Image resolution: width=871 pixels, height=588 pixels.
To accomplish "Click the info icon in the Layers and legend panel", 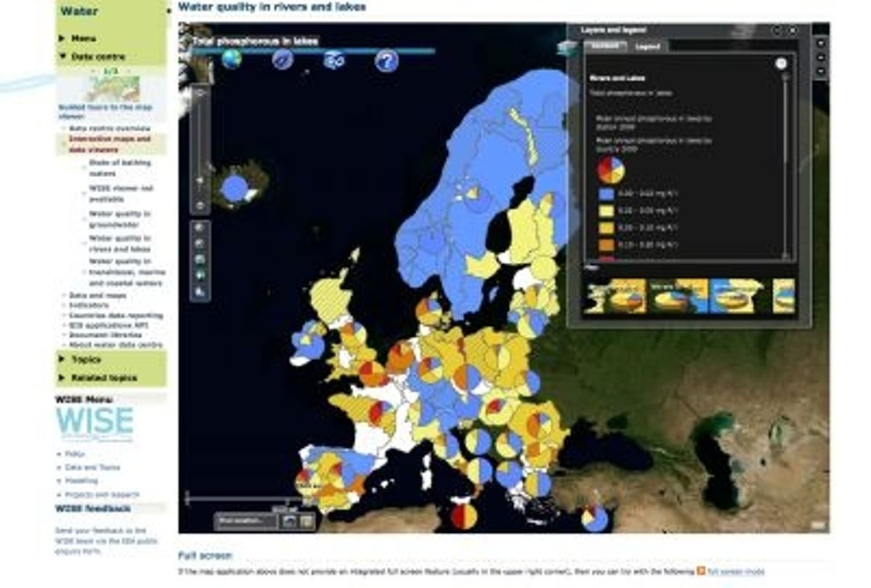I will tap(782, 62).
